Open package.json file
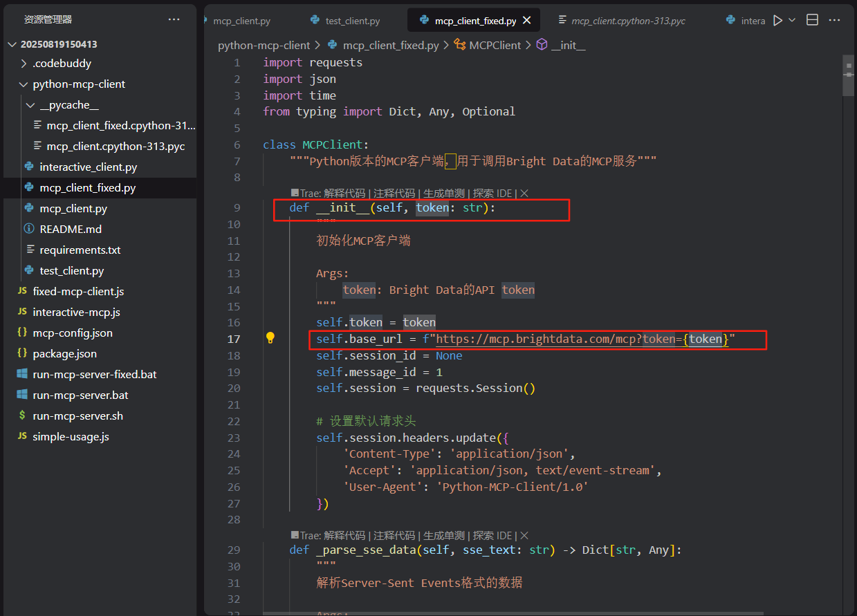Image resolution: width=857 pixels, height=616 pixels. 64,354
